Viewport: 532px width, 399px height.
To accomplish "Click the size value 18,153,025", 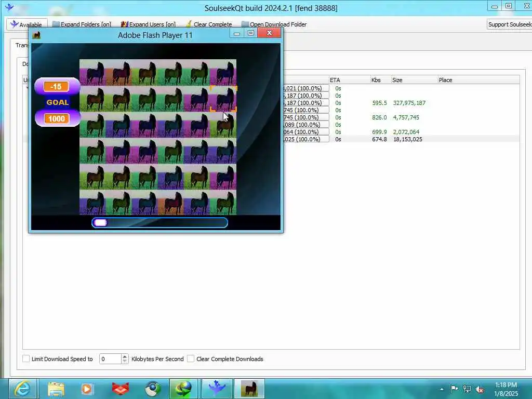I will 408,139.
